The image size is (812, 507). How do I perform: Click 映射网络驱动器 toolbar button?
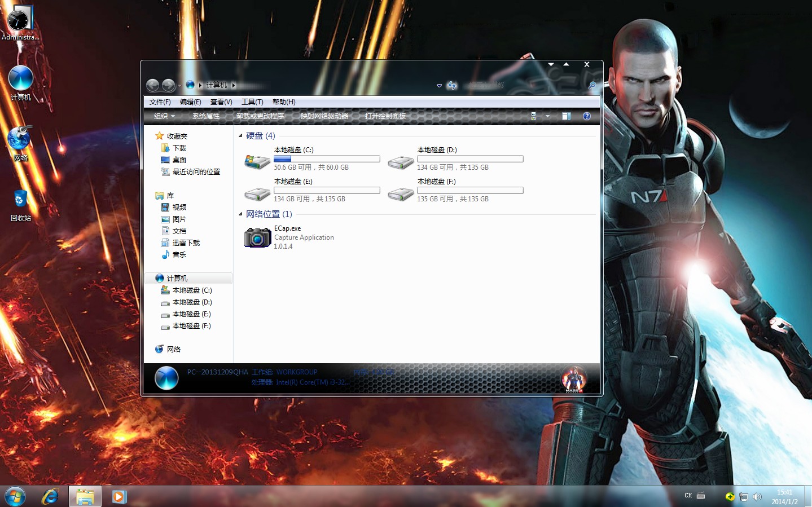[324, 116]
